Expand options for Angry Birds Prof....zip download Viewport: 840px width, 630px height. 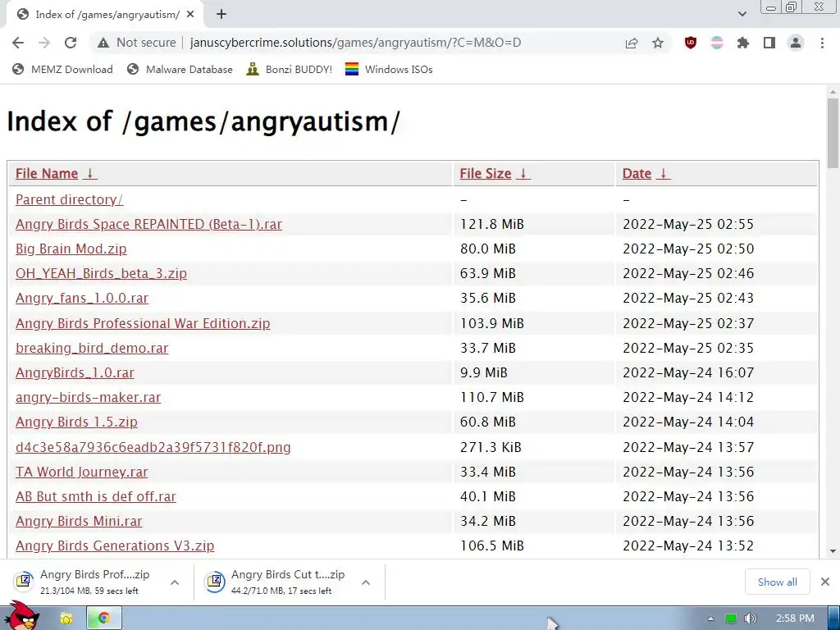[x=175, y=582]
